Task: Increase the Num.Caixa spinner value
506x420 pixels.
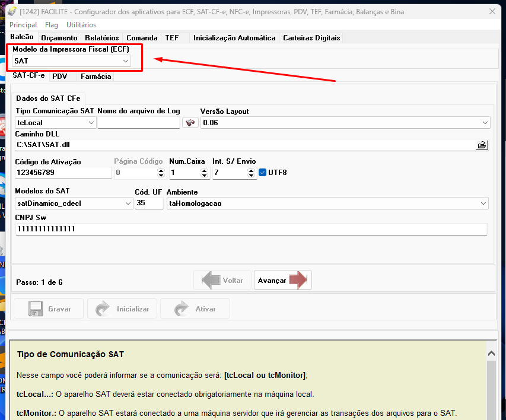Action: (205, 170)
